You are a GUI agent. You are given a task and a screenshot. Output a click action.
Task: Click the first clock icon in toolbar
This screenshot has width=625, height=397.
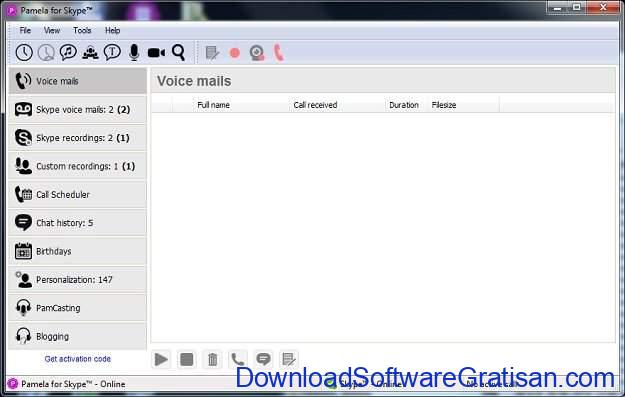click(24, 52)
